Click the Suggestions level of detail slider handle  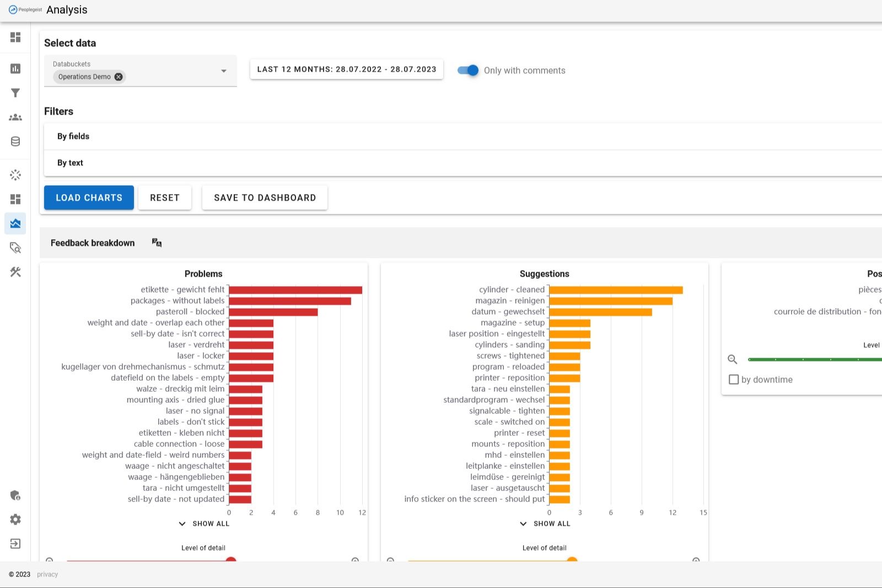572,560
